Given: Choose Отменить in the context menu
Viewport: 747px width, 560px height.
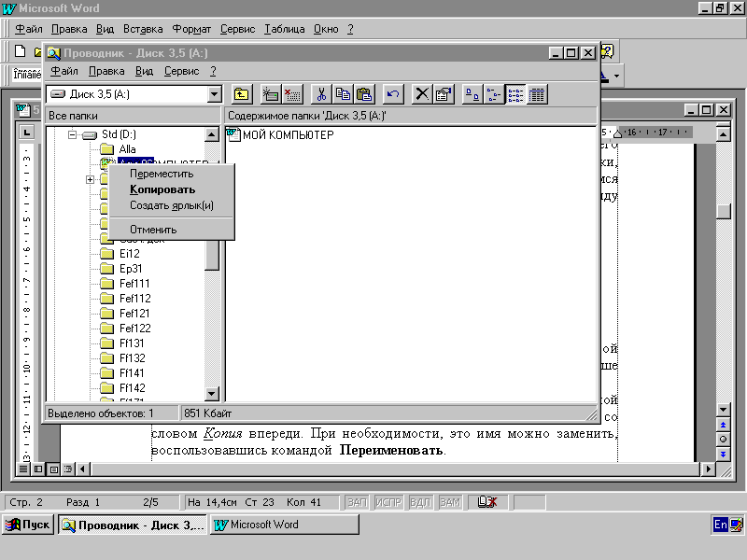Looking at the screenshot, I should click(x=153, y=230).
